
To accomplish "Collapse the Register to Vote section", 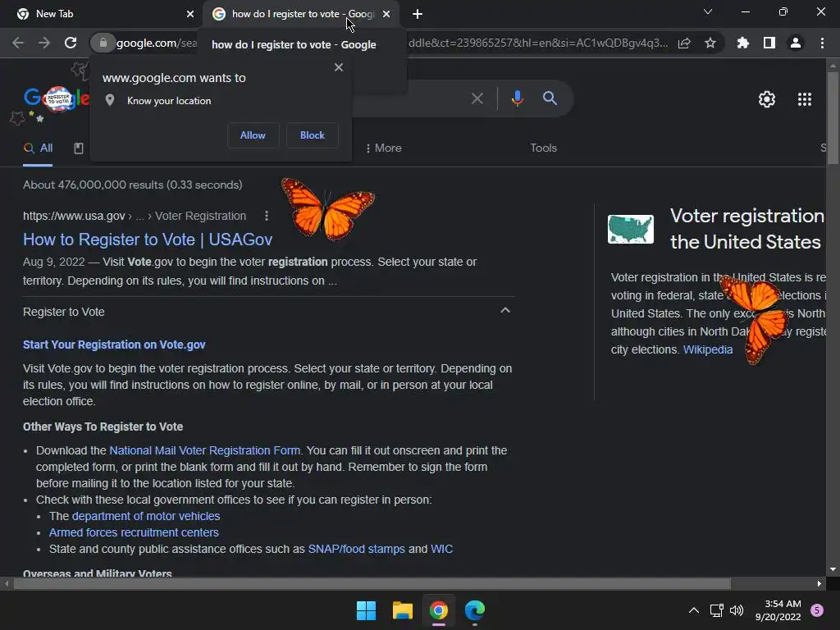I will coord(505,311).
